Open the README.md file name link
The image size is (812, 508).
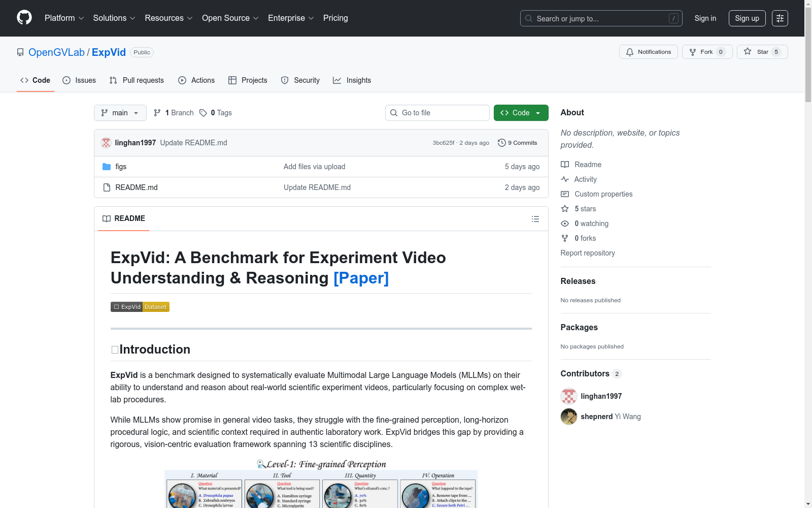[137, 187]
